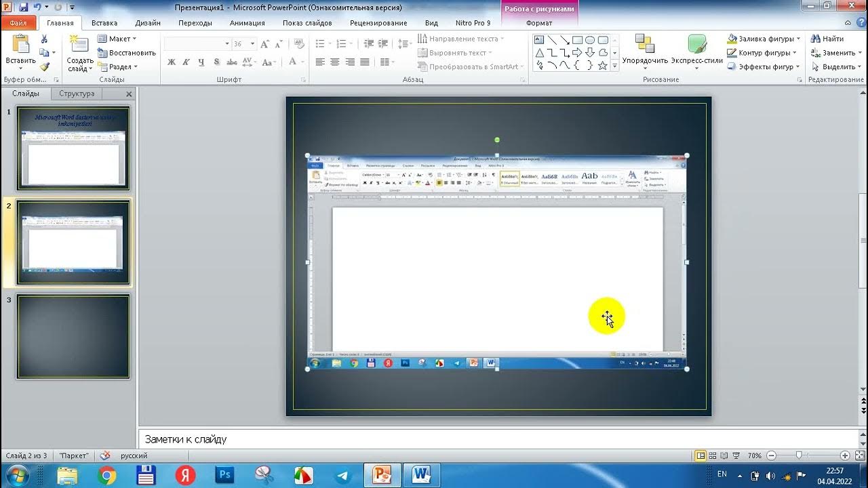Click the zoom in plus button
The height and width of the screenshot is (488, 868).
click(x=845, y=455)
